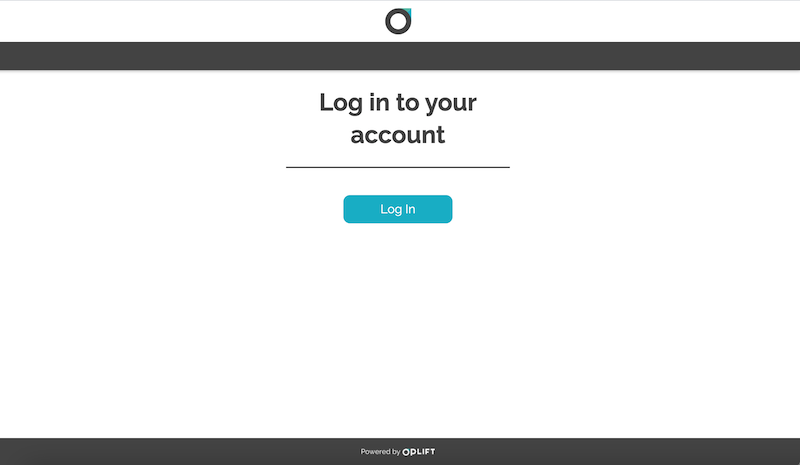800x465 pixels.
Task: Click the white center hole of the ring logo
Action: coord(398,21)
